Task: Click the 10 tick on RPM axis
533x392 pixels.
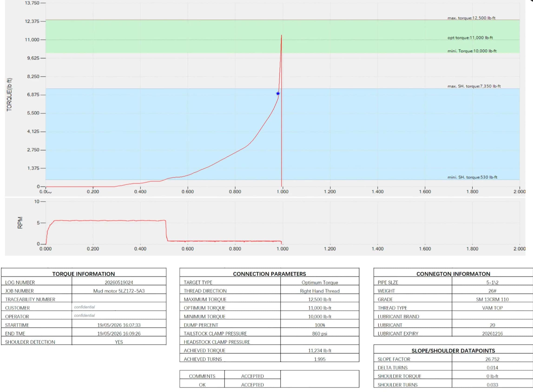Action: tap(37, 202)
